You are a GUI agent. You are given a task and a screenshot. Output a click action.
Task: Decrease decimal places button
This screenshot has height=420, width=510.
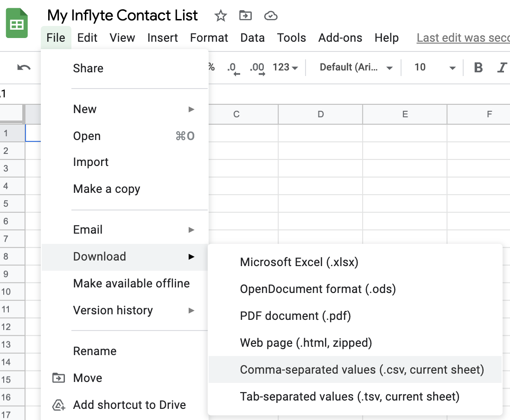tap(234, 68)
